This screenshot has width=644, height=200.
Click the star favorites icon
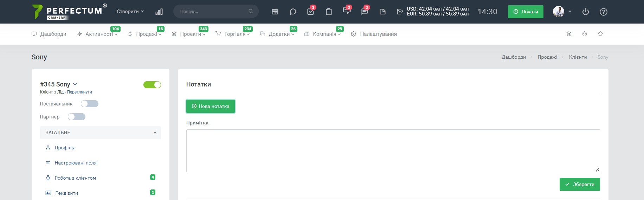pyautogui.click(x=600, y=34)
